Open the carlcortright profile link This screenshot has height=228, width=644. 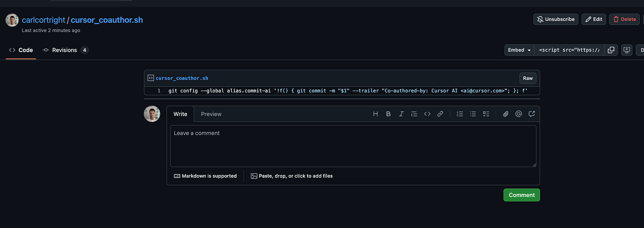43,20
